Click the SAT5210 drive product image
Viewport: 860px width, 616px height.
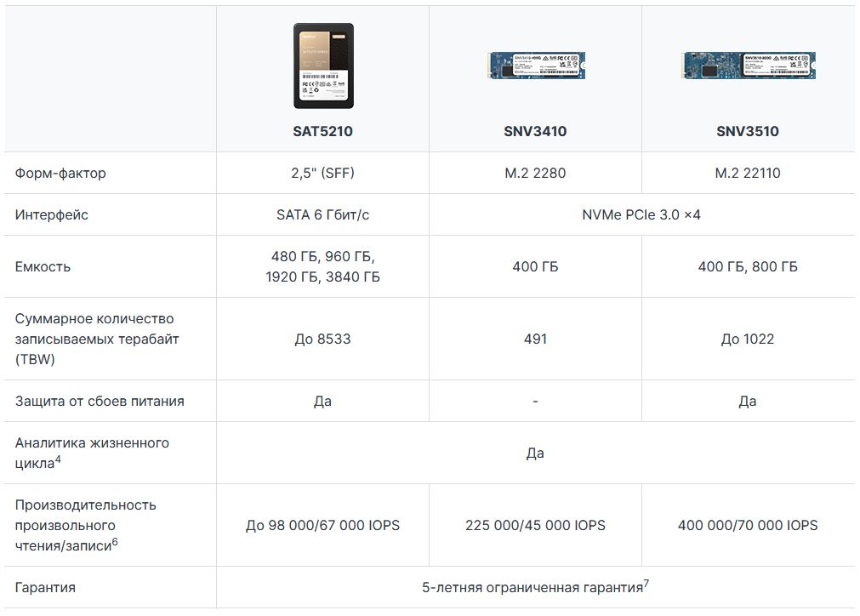pyautogui.click(x=323, y=66)
